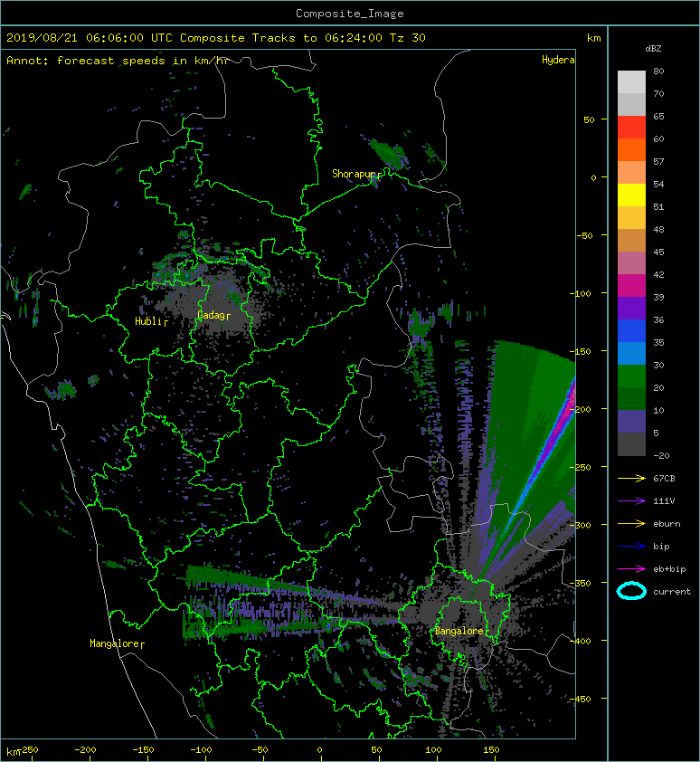
Task: Select the 39 dBZ purple swatch
Action: point(631,308)
